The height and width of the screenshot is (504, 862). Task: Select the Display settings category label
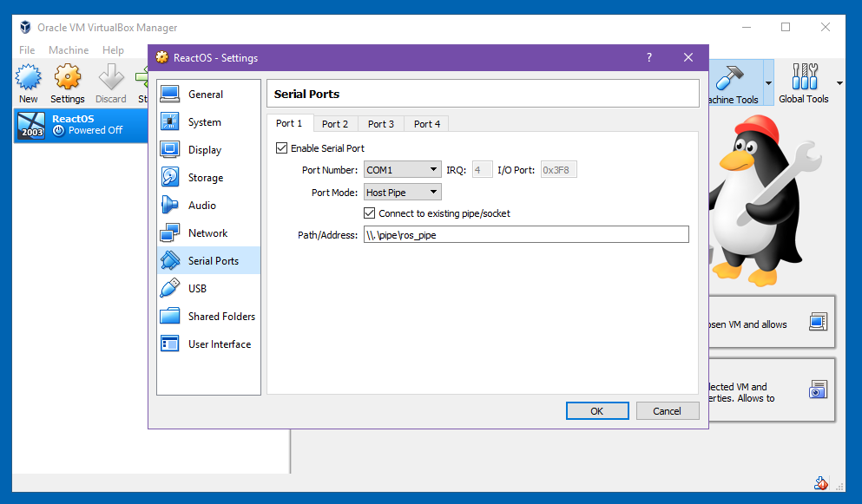[205, 150]
